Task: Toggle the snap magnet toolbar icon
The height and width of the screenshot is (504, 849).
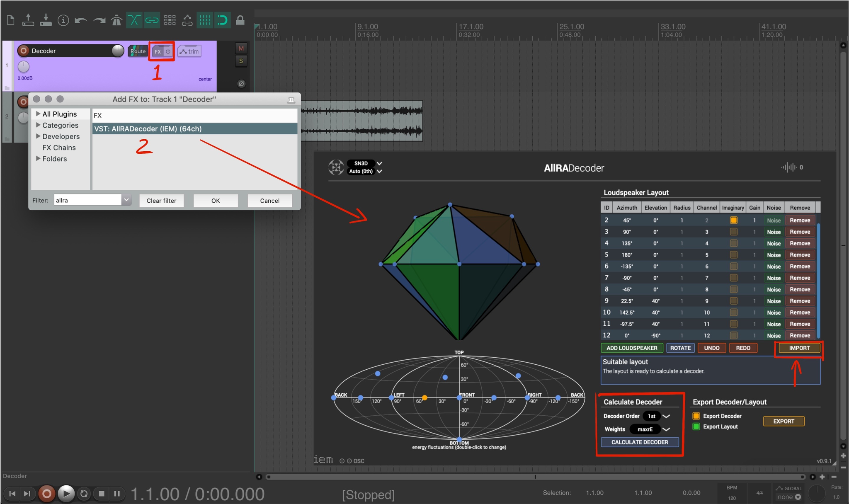Action: [223, 20]
